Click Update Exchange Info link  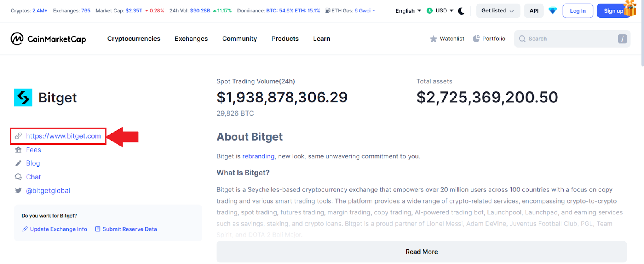54,229
